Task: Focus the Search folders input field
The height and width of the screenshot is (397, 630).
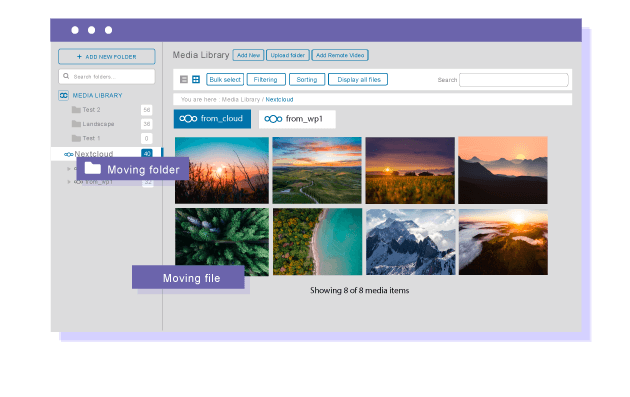Action: pyautogui.click(x=106, y=76)
